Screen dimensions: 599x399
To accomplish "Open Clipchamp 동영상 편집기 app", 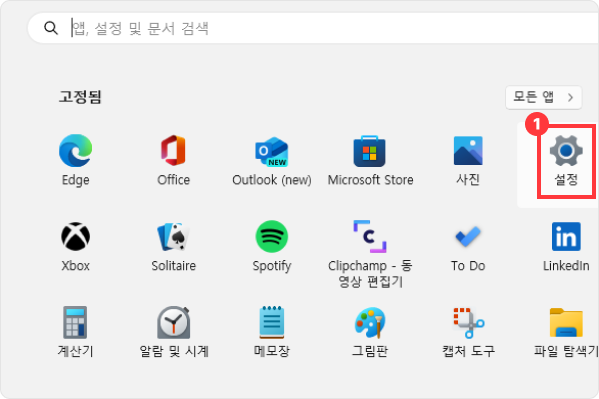I will pyautogui.click(x=370, y=254).
